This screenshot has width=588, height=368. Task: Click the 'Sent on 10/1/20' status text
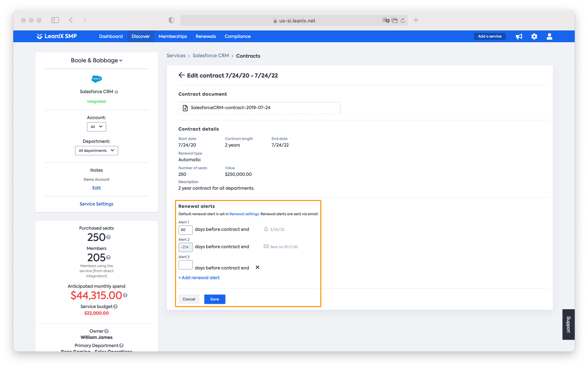(284, 247)
